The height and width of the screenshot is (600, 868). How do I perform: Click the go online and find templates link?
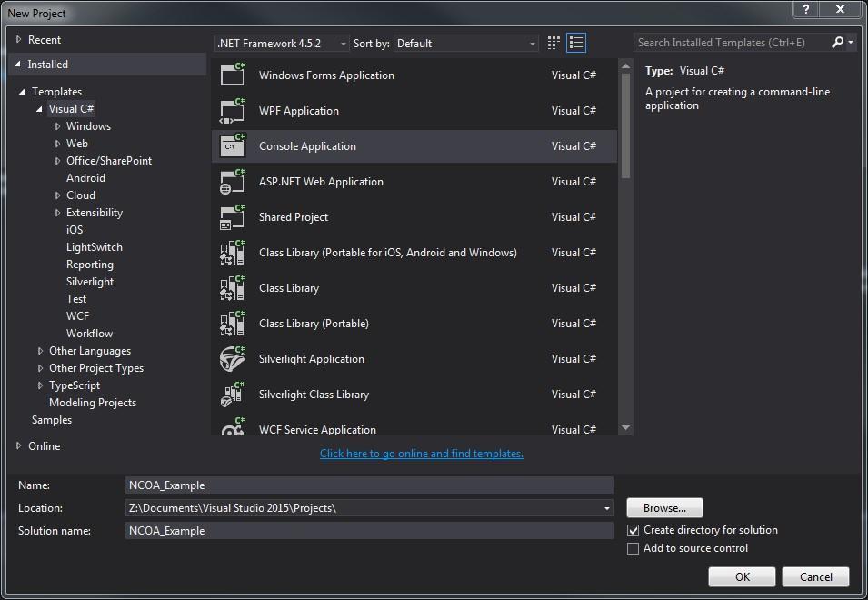pyautogui.click(x=421, y=454)
